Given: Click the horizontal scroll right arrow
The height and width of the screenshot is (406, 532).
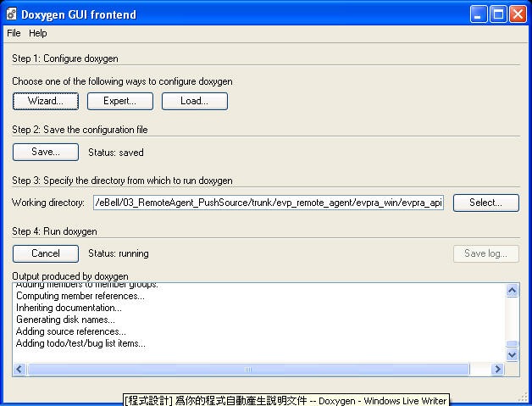Looking at the screenshot, I should (498, 369).
